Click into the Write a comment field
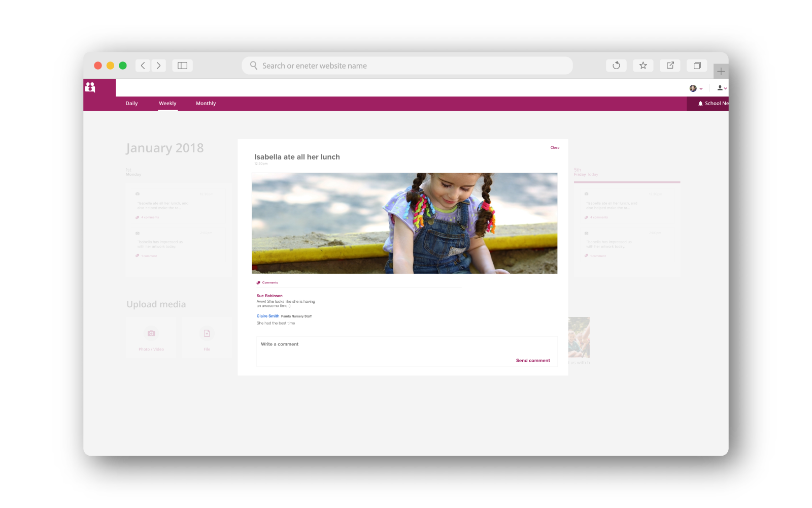 (x=407, y=351)
